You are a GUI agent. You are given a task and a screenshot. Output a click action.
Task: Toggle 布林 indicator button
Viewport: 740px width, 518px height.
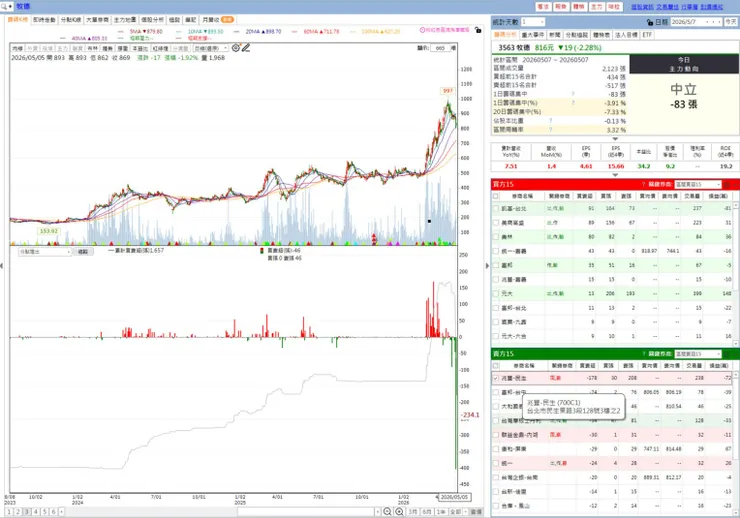tap(92, 48)
